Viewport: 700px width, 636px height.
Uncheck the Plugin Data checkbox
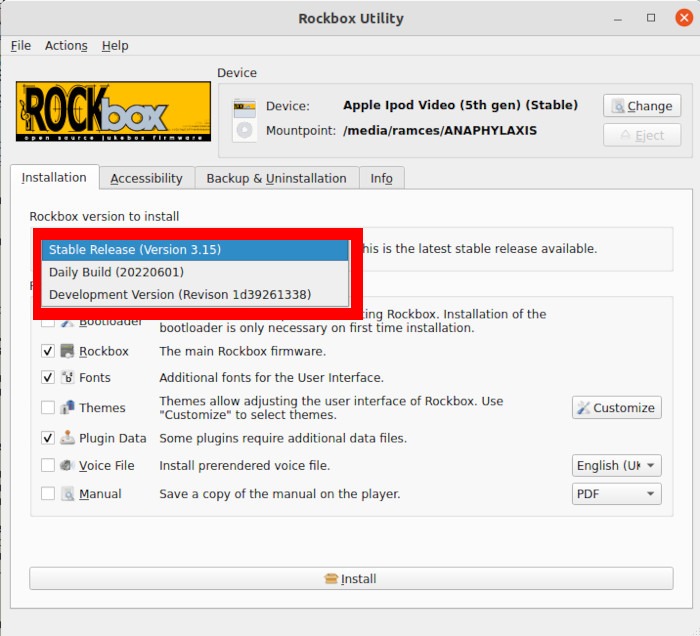[48, 438]
